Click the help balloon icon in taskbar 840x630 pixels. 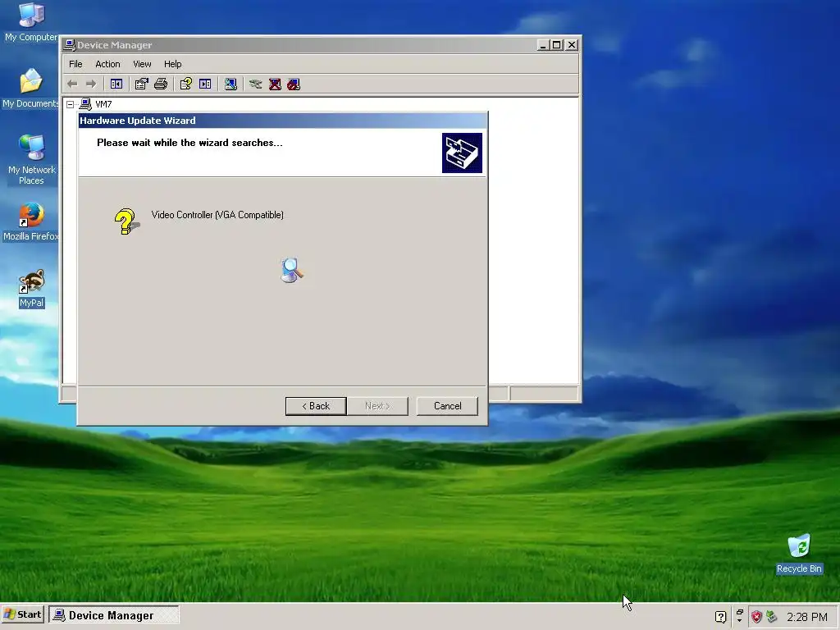pyautogui.click(x=720, y=617)
